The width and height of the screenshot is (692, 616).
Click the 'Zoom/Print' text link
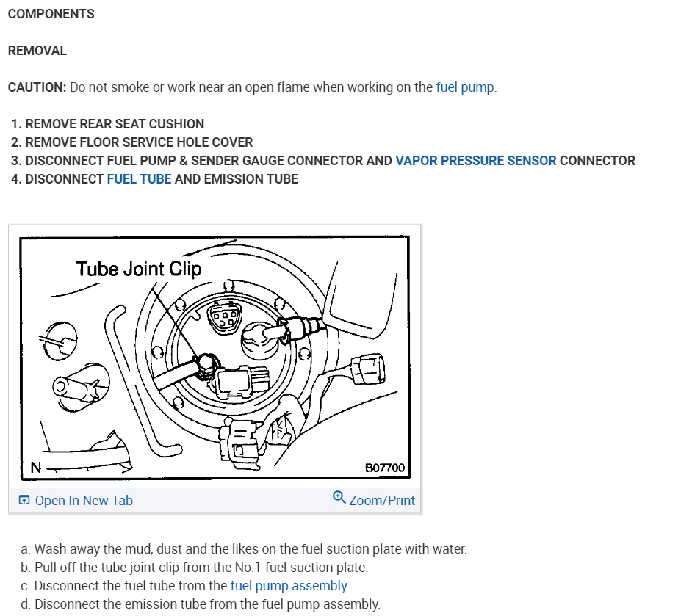[382, 501]
